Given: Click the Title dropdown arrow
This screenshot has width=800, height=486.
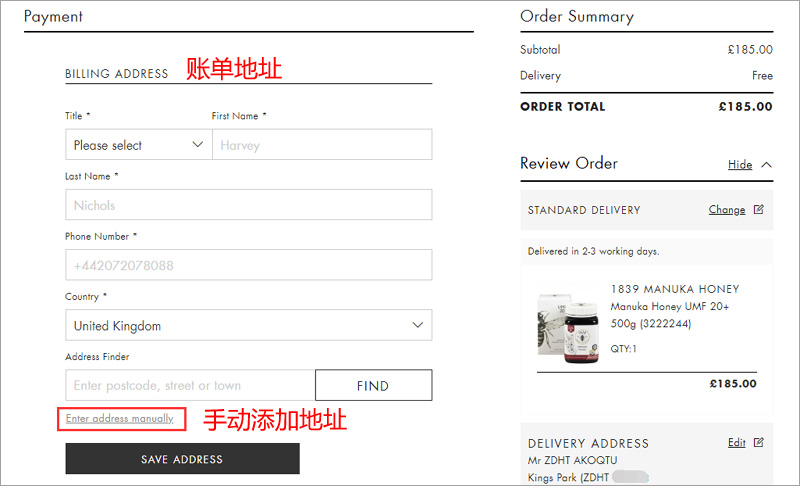Looking at the screenshot, I should [197, 145].
